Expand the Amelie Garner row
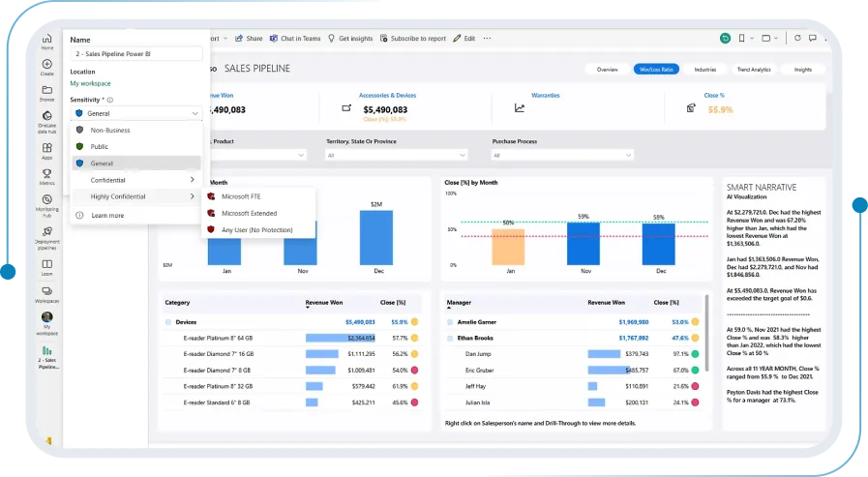The image size is (868, 477). (450, 322)
